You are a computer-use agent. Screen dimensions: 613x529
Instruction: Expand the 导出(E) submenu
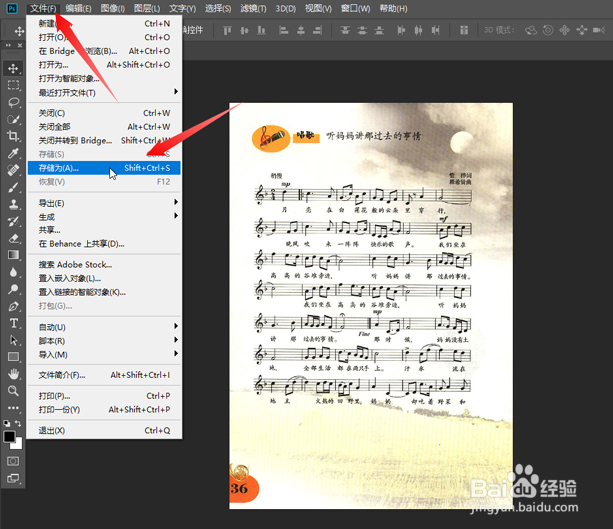104,203
